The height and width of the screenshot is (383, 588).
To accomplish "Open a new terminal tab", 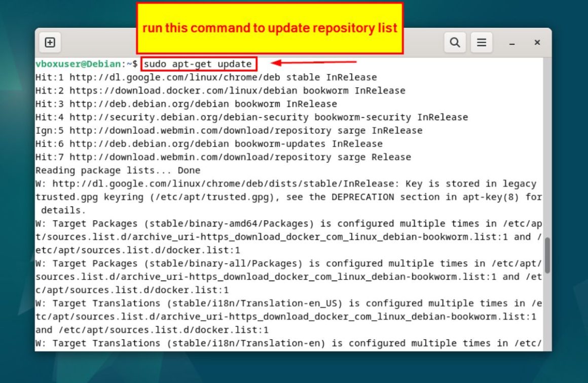I will (49, 42).
